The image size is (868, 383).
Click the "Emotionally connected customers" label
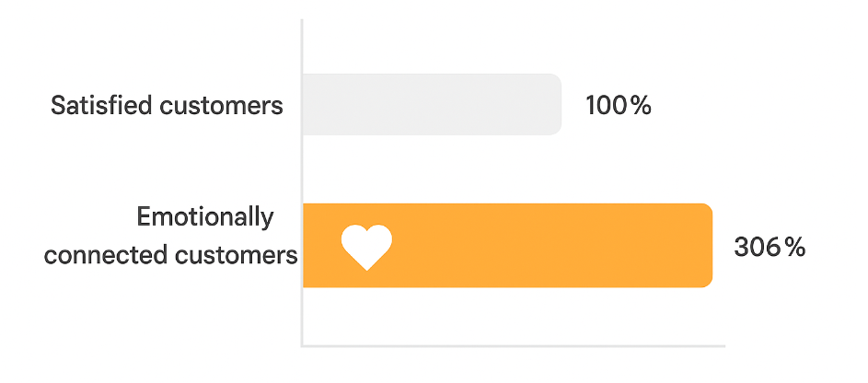[172, 236]
